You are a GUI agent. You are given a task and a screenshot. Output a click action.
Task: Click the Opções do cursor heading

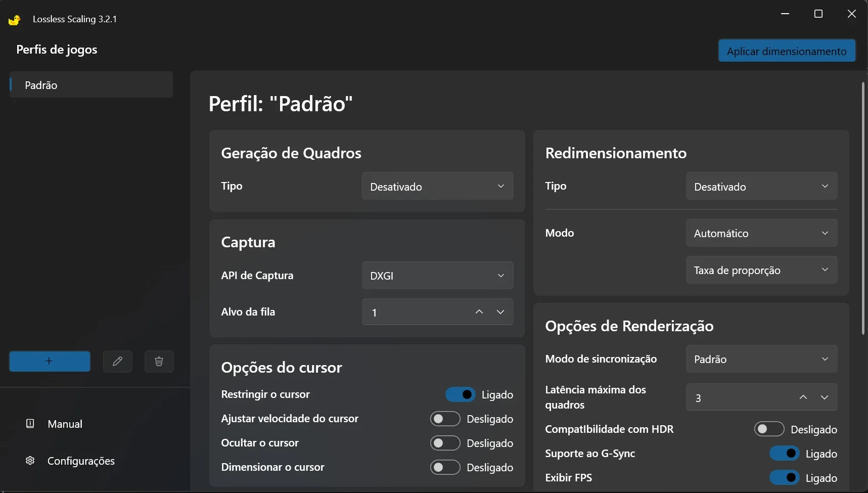click(282, 368)
